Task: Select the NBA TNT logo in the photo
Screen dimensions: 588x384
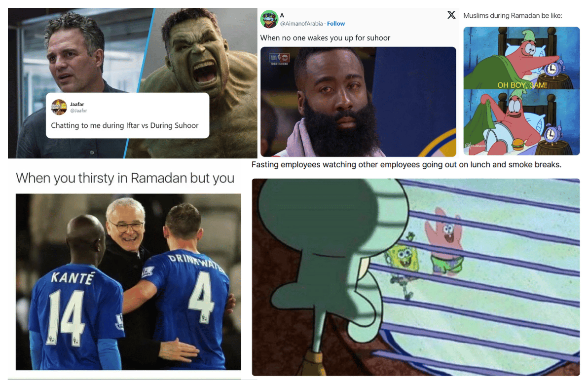Action: click(x=279, y=59)
